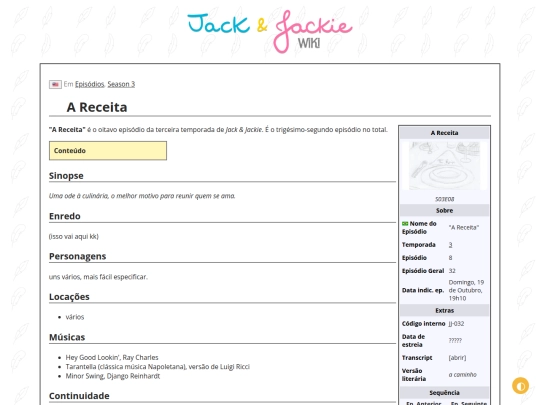The image size is (540, 405).
Task: Click the 'vários' locations list item
Action: (x=75, y=317)
